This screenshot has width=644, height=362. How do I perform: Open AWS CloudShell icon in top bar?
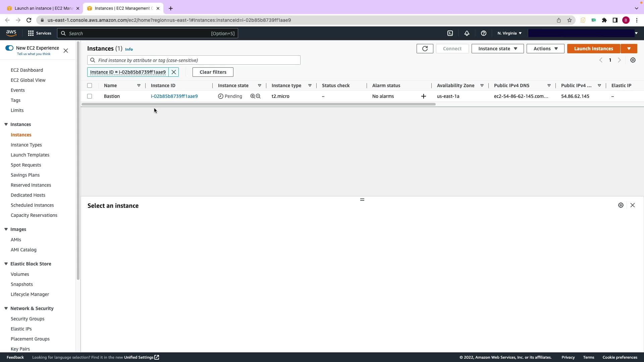pos(450,33)
